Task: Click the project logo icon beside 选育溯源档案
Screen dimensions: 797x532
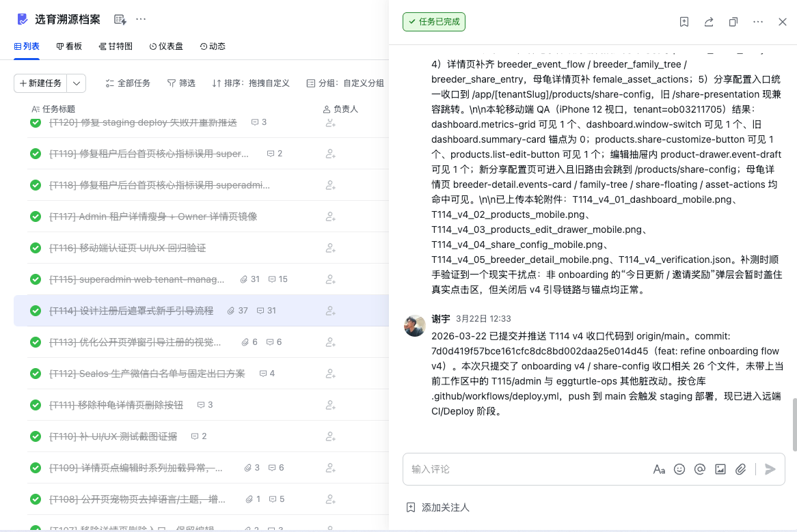Action: pos(23,19)
